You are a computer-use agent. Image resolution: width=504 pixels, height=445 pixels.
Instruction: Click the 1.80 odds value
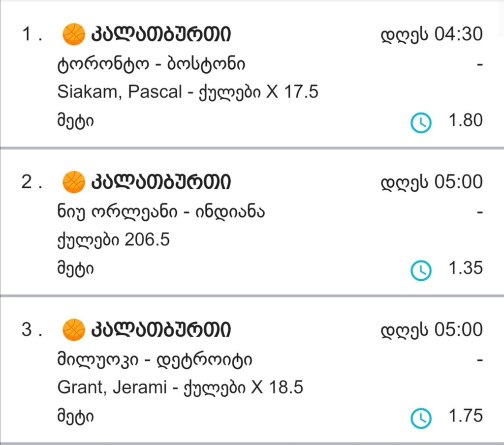pos(466,120)
